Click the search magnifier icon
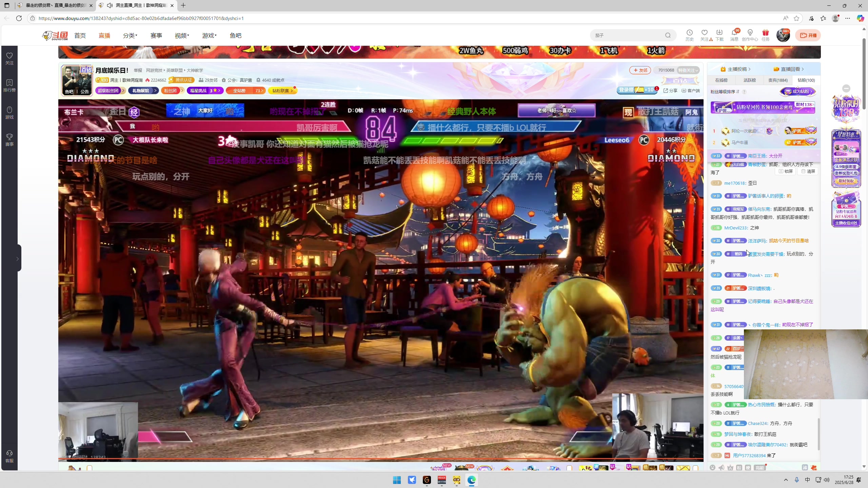Viewport: 868px width, 488px height. [x=668, y=35]
